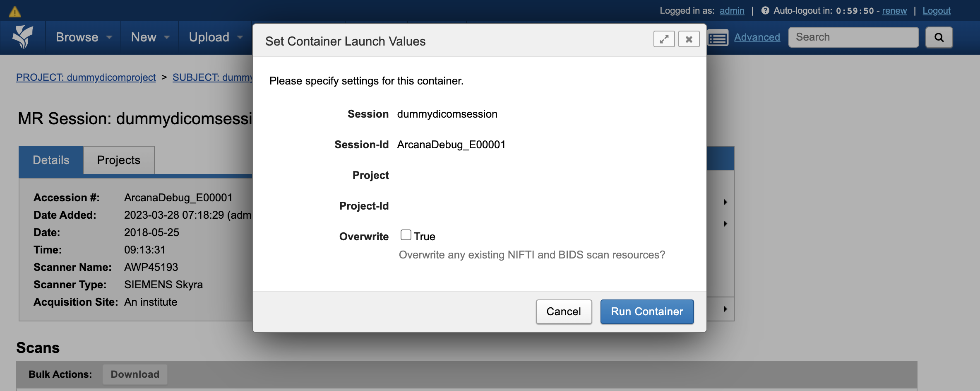The image size is (980, 391).
Task: Click the magnifier search button
Action: [x=939, y=37]
